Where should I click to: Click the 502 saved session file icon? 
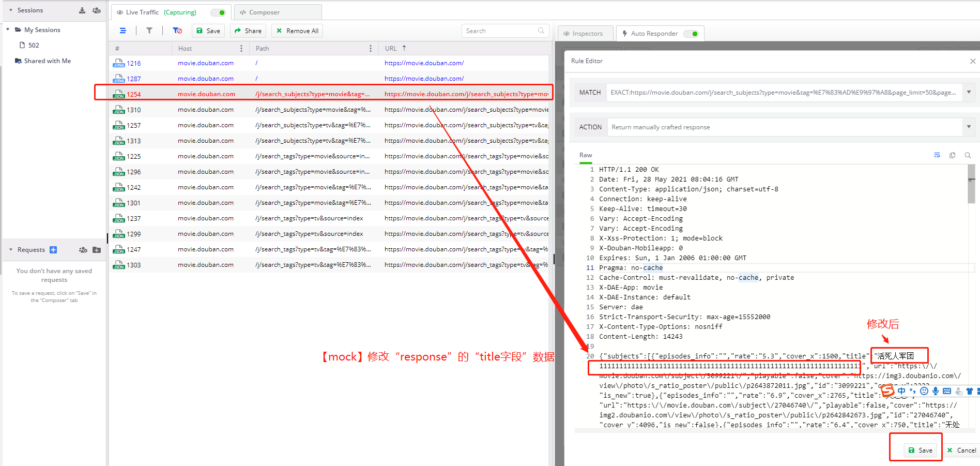(22, 46)
